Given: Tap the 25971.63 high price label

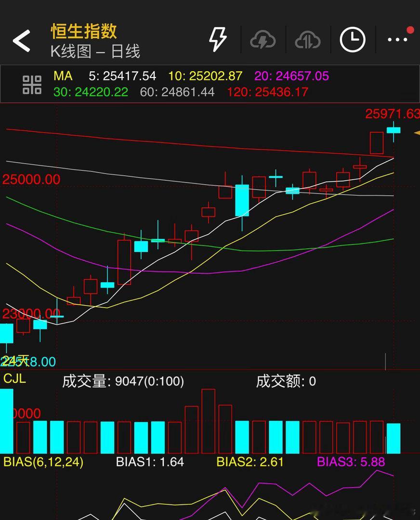Looking at the screenshot, I should pyautogui.click(x=392, y=114).
